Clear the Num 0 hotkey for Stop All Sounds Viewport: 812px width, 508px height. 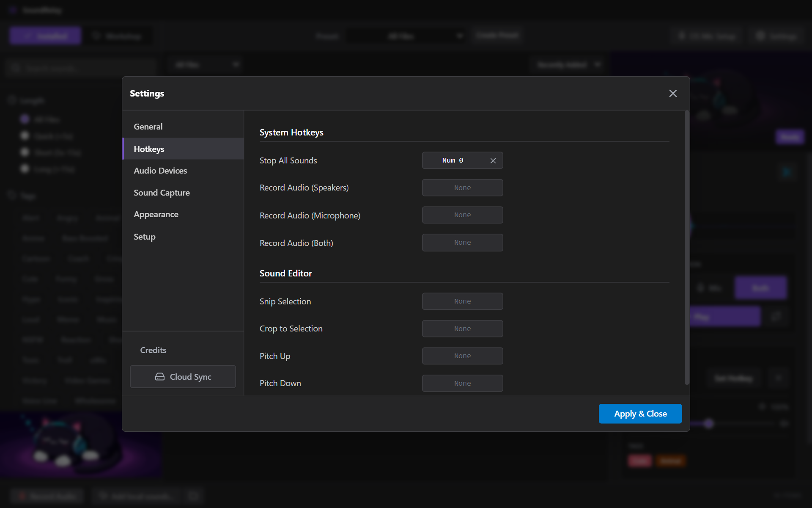(493, 160)
